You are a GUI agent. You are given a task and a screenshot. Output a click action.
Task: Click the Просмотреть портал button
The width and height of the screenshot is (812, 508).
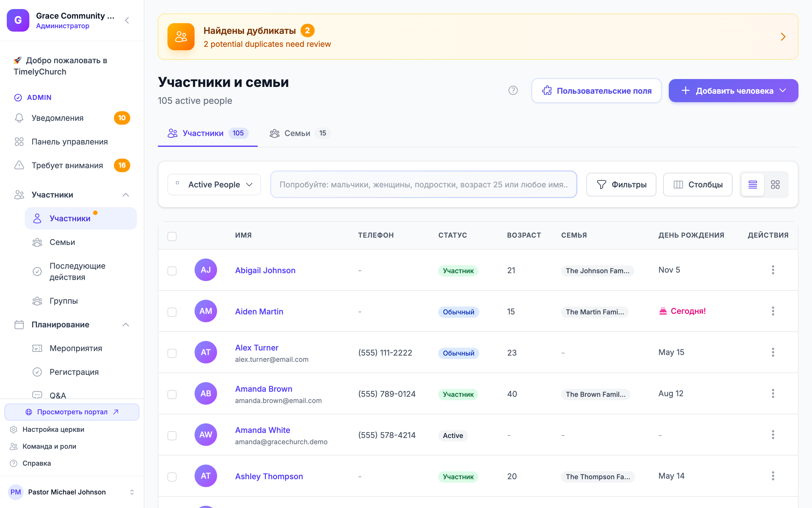click(72, 412)
